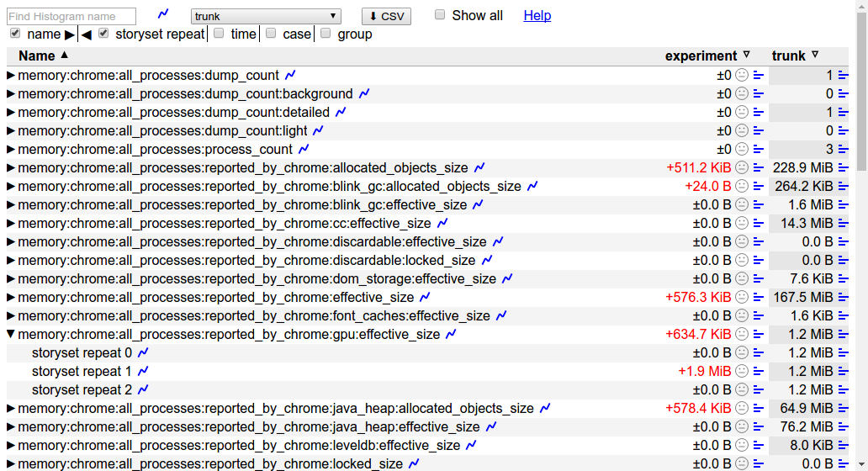Move name grouping right with arrow
Image resolution: width=868 pixels, height=471 pixels.
click(x=69, y=34)
